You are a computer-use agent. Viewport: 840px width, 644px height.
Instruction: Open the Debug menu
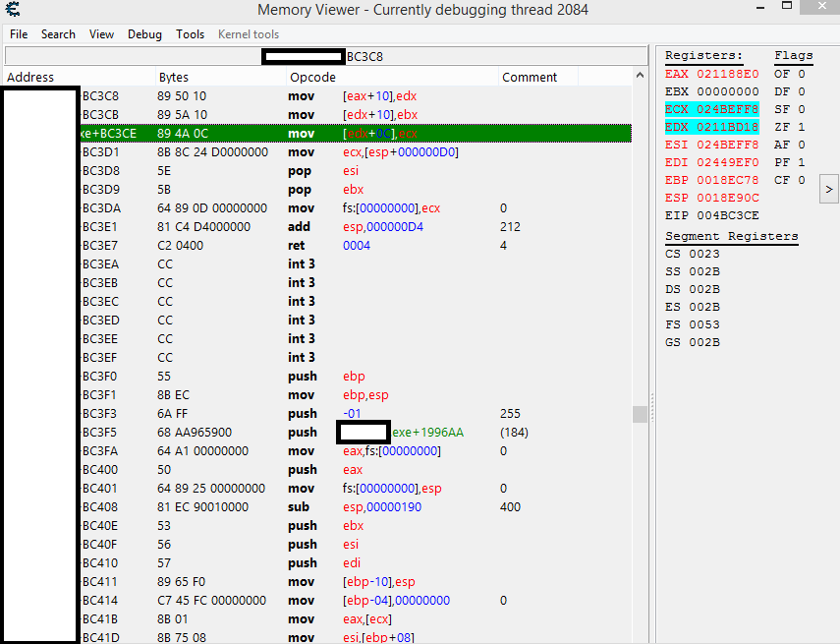click(144, 34)
